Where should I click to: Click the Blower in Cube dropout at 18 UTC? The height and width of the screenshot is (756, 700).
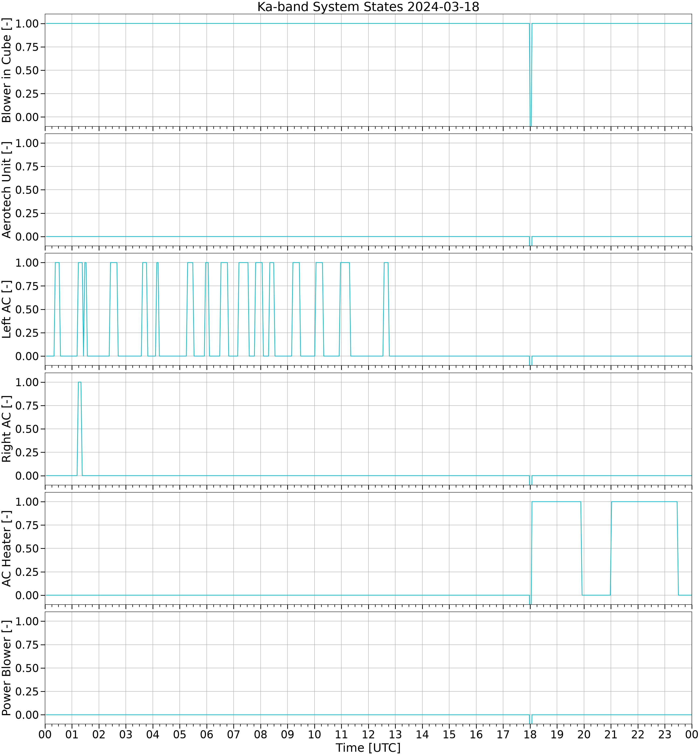530,75
